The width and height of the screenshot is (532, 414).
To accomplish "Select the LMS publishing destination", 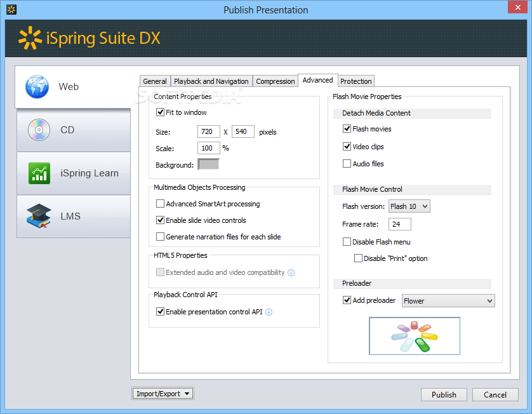I will tap(74, 216).
